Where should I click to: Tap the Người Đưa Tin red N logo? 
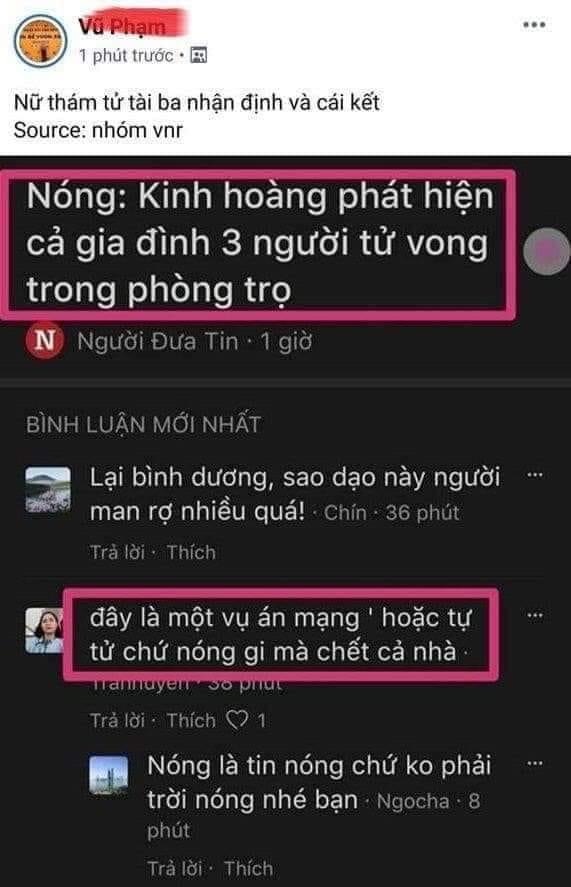tap(45, 341)
